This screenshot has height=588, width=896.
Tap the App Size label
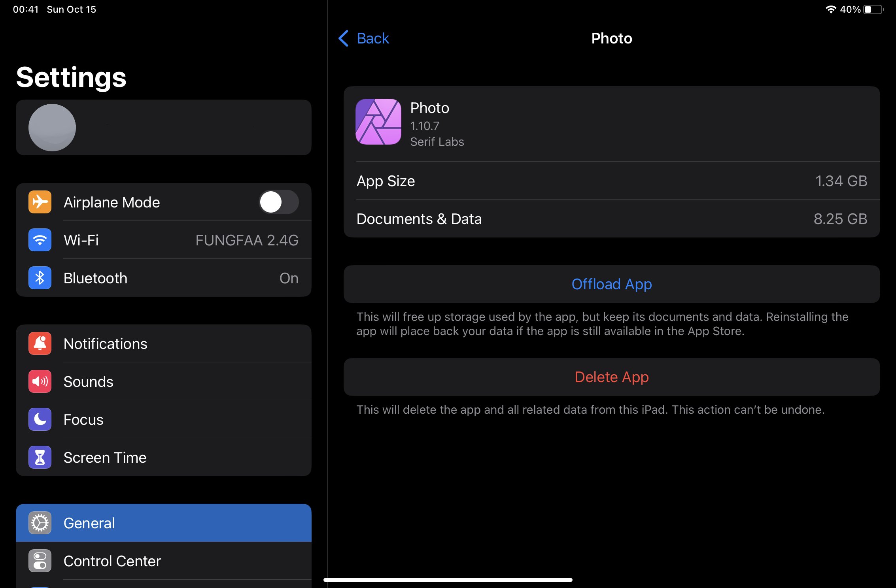coord(386,181)
